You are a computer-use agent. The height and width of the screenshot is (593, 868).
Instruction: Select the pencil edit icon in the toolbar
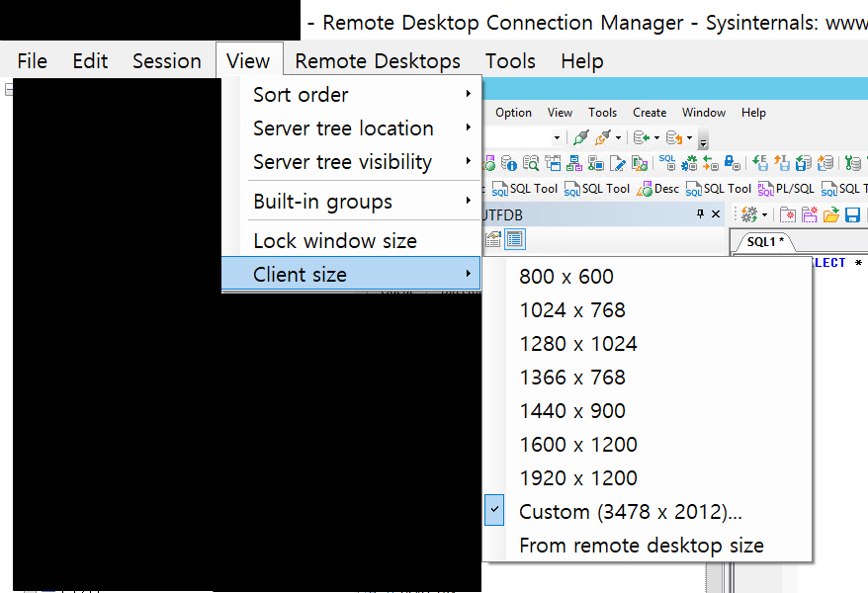(617, 163)
